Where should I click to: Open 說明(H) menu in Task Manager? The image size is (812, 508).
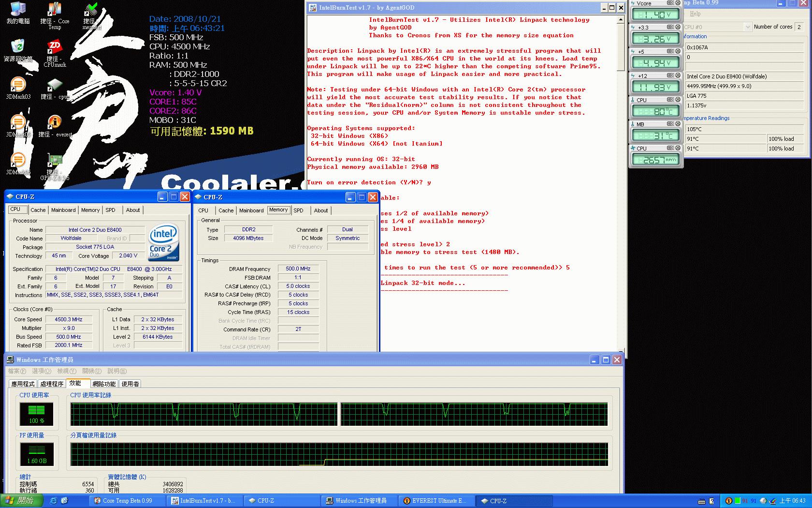point(117,371)
